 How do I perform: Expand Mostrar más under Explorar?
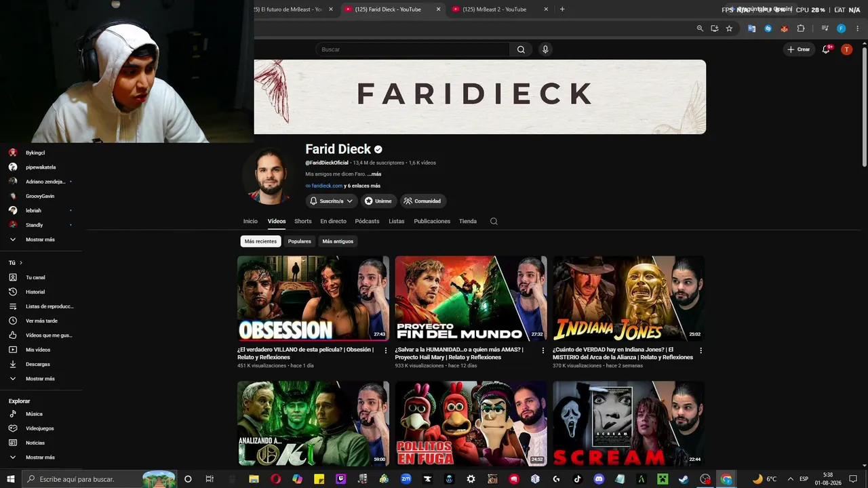pyautogui.click(x=41, y=457)
